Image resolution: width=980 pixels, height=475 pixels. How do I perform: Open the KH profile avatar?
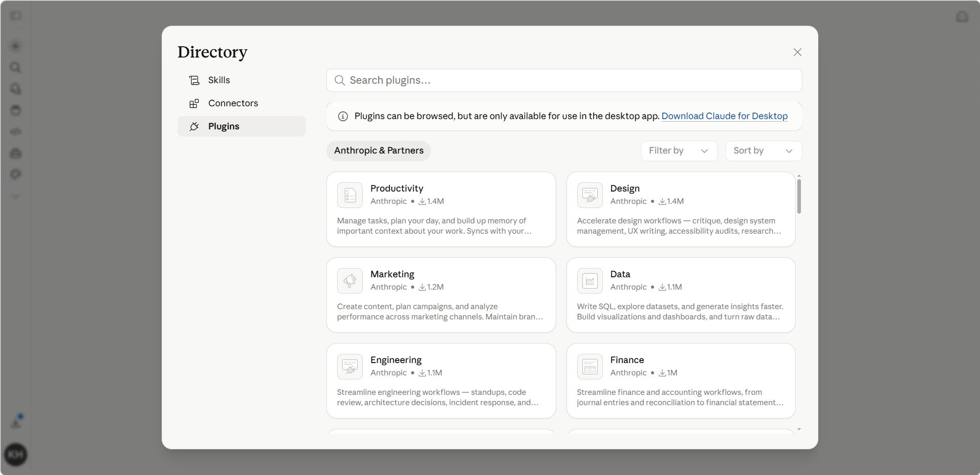[x=15, y=454]
